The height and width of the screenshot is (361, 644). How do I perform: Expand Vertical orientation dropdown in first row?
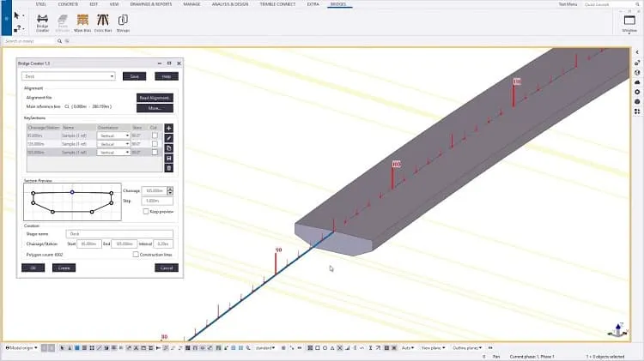tap(113, 135)
